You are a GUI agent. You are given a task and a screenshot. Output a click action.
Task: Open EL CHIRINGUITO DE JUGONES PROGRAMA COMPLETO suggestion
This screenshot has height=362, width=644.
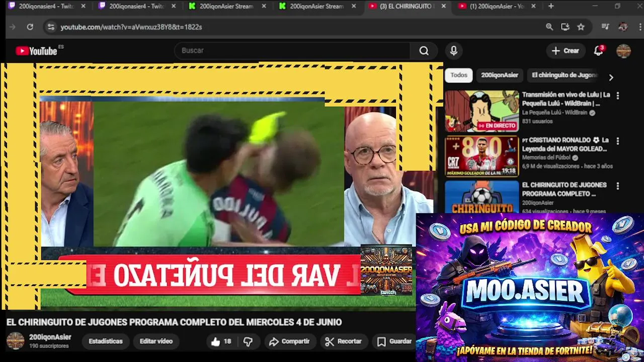(x=564, y=189)
